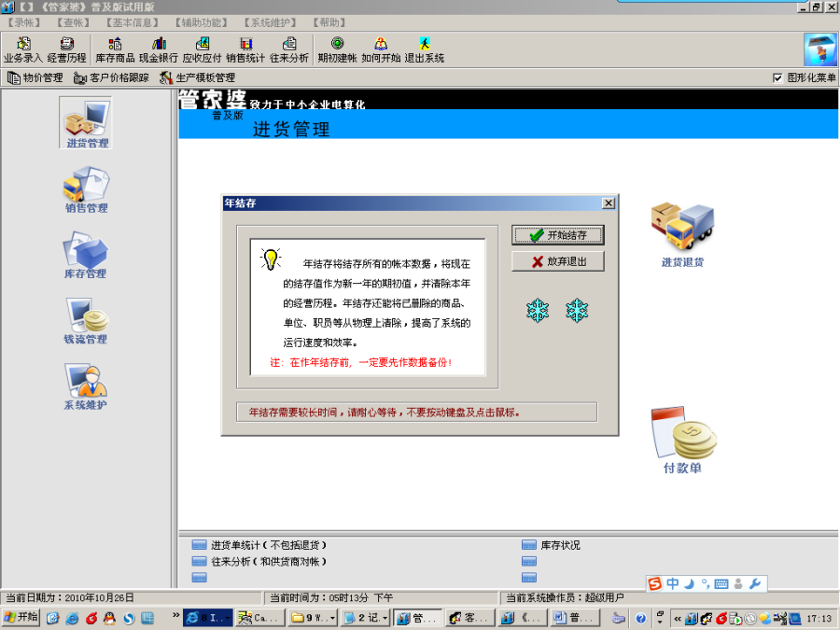Open the 付款单 coins icon

pos(682,439)
